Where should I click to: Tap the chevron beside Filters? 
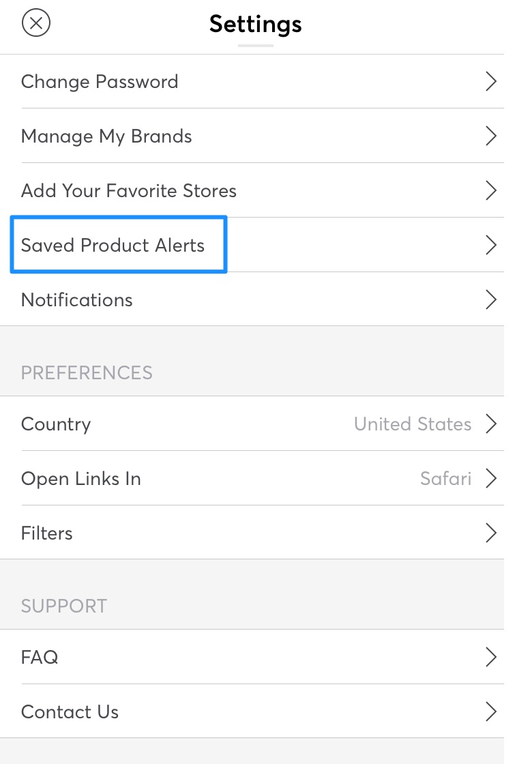(491, 533)
